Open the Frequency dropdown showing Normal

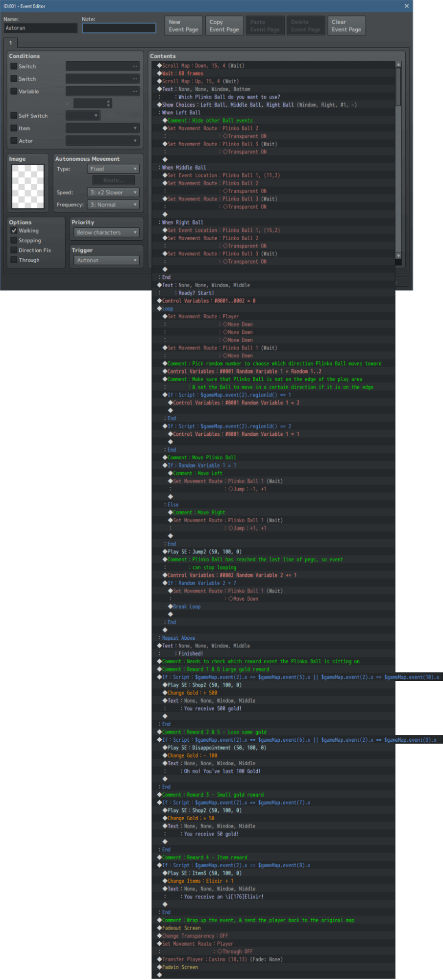coord(114,205)
